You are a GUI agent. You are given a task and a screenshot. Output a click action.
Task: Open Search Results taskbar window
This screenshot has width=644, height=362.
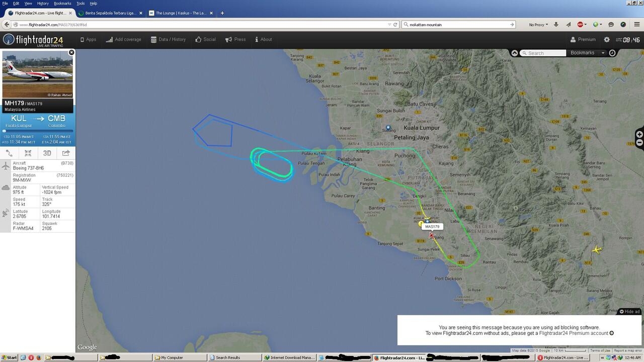[235, 357]
